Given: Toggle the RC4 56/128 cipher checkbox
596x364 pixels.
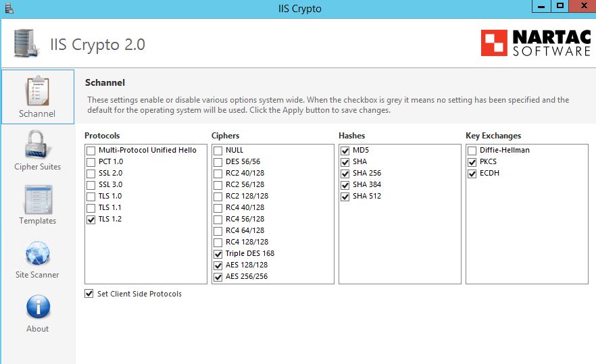Looking at the screenshot, I should pyautogui.click(x=218, y=219).
